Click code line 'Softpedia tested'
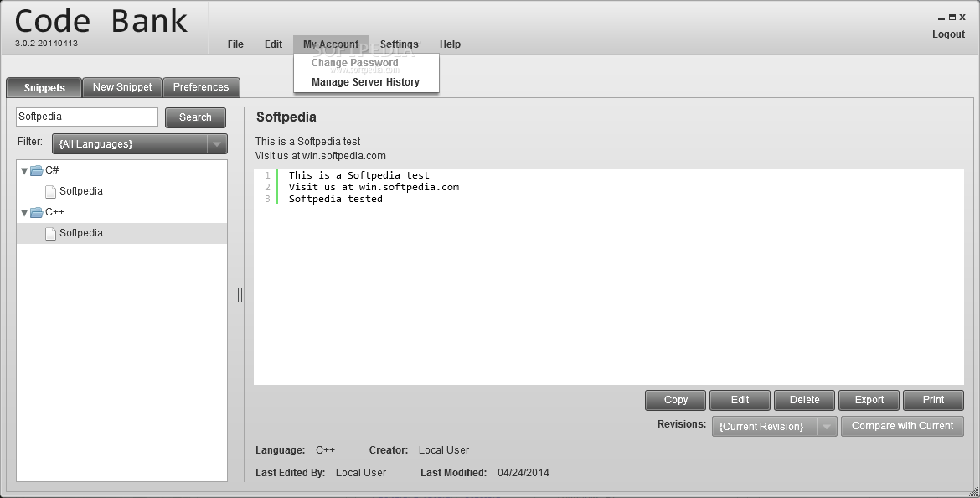Viewport: 980px width, 498px height. click(x=336, y=199)
